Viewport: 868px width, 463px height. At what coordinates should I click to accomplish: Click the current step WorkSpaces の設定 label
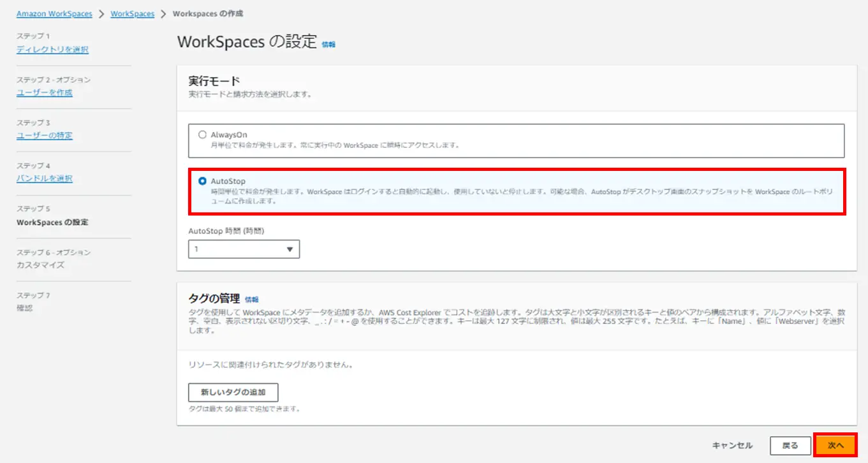click(x=52, y=223)
